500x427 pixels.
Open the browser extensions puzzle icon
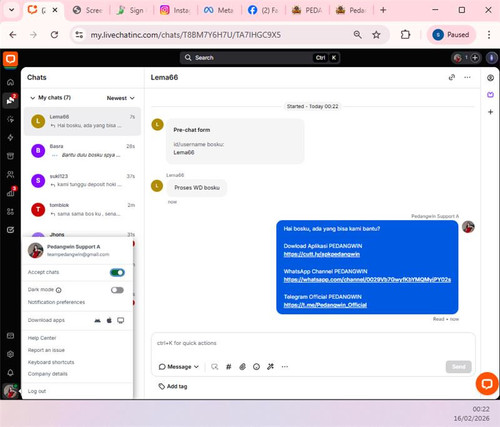tap(405, 35)
